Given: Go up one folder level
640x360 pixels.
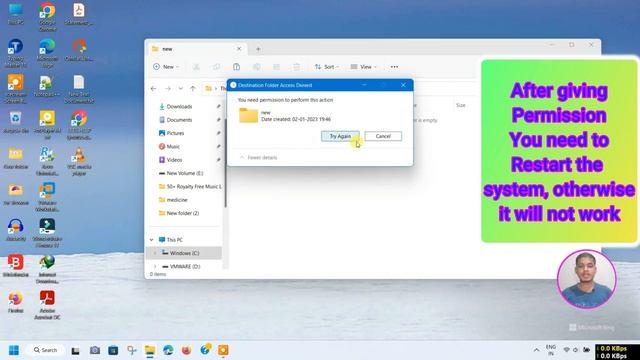Looking at the screenshot, I should [x=193, y=89].
